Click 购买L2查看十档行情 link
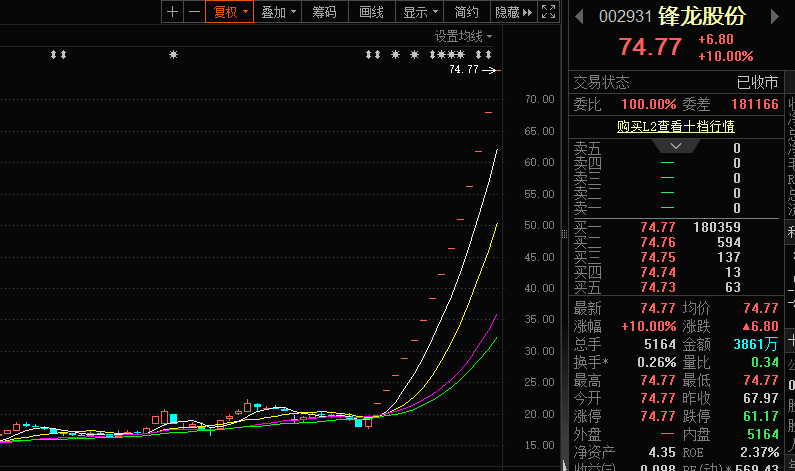The height and width of the screenshot is (471, 795). pyautogui.click(x=675, y=126)
